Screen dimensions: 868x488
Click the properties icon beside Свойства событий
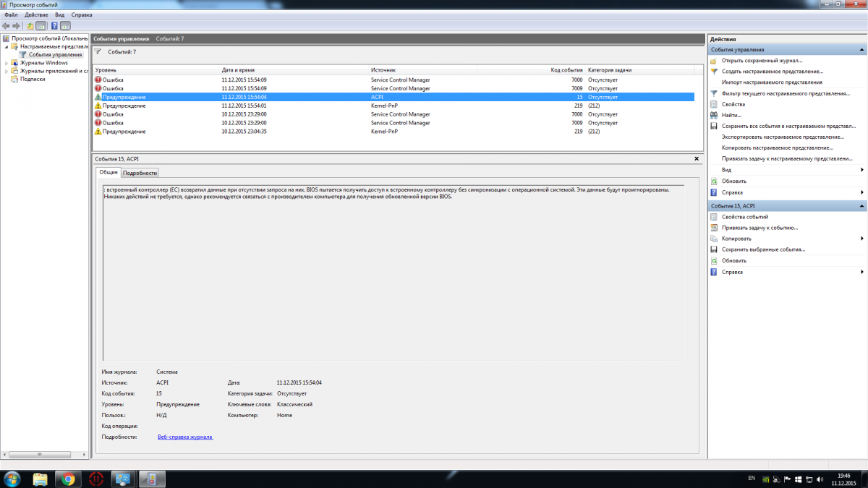(714, 217)
